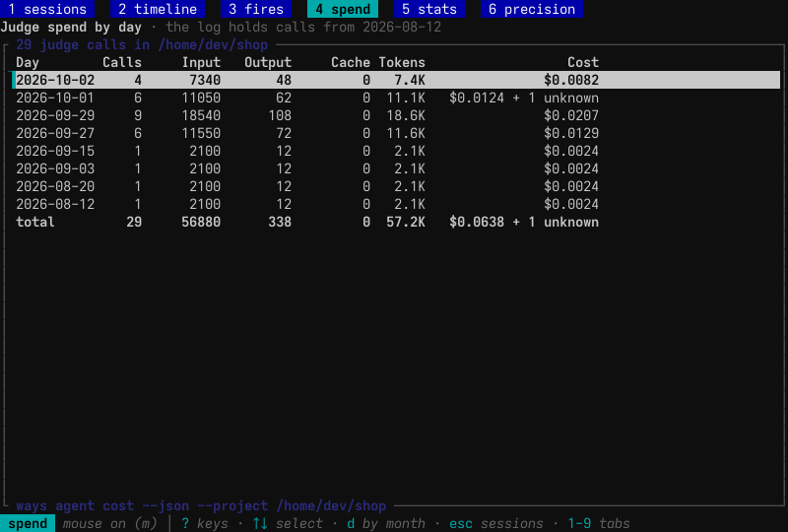This screenshot has width=788, height=532.
Task: Click input value 11050
Action: [201, 98]
